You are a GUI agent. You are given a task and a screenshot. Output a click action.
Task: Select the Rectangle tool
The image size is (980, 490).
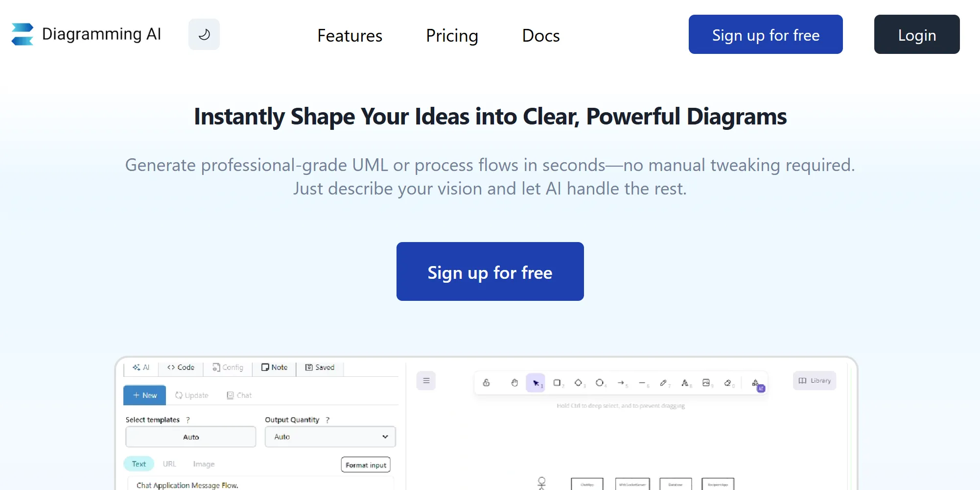(557, 383)
